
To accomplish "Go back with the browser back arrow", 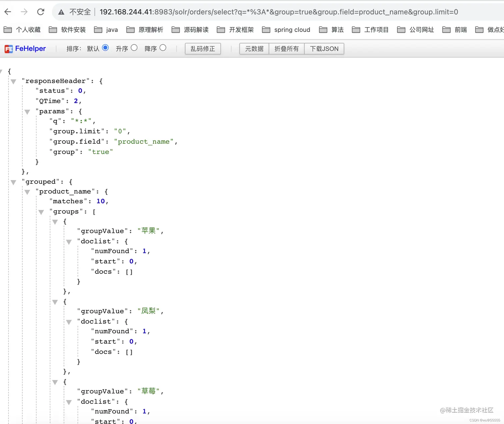I will (x=8, y=12).
